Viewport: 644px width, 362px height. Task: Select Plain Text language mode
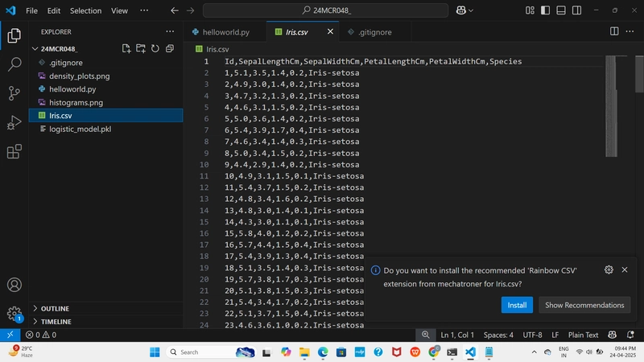583,335
